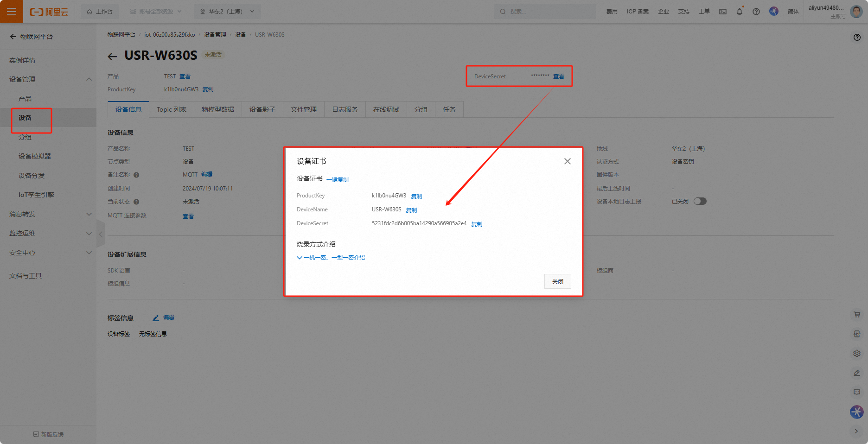Open the Cloud Shell terminal icon
The width and height of the screenshot is (868, 444).
[x=723, y=12]
